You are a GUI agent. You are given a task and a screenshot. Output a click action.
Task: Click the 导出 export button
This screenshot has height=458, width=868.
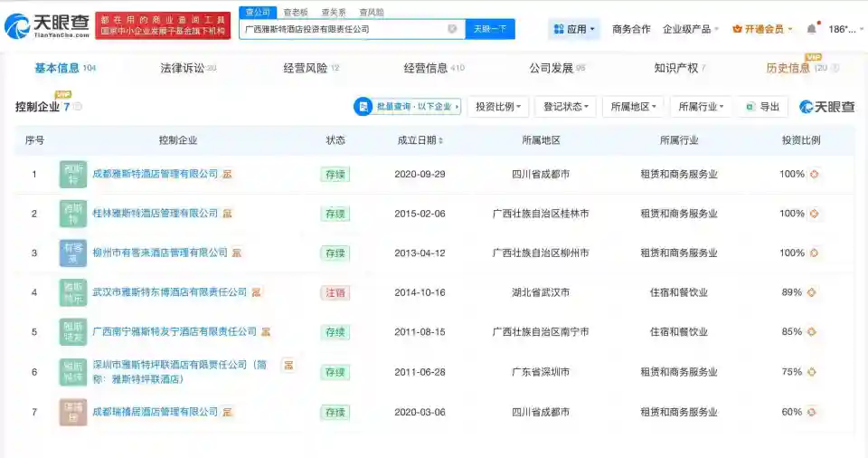[763, 107]
